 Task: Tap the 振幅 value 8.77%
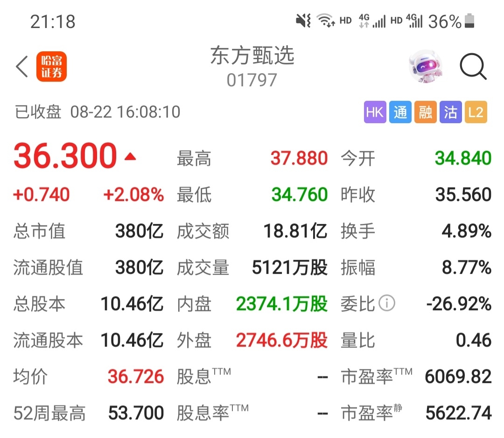coord(466,267)
